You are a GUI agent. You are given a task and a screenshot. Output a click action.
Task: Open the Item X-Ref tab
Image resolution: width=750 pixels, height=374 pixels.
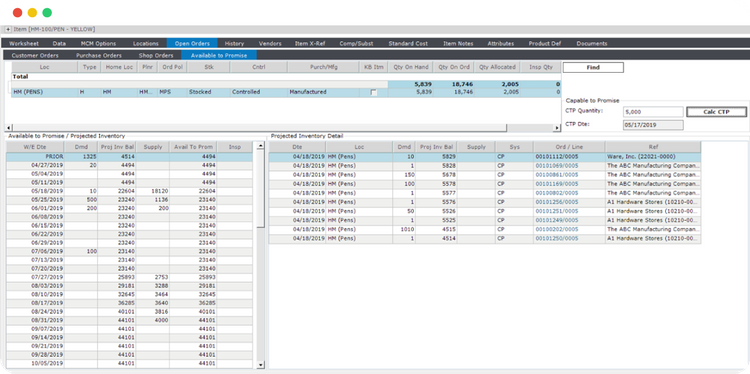(310, 43)
